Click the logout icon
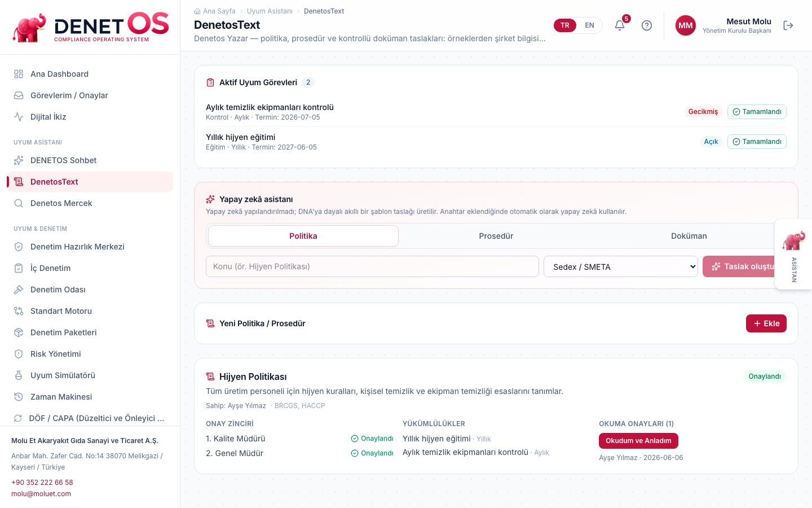The width and height of the screenshot is (812, 508). click(788, 25)
